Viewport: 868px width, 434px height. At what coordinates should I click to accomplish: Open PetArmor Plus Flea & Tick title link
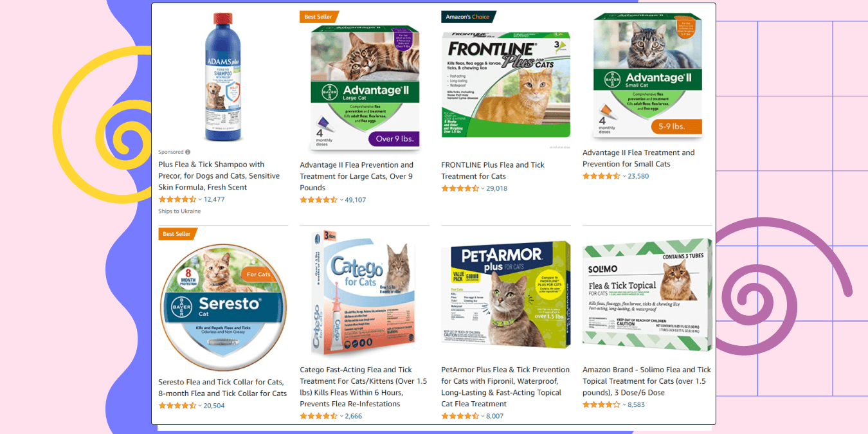(505, 386)
